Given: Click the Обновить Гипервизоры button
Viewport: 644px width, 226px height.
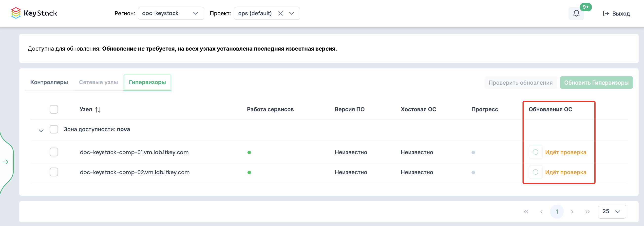Looking at the screenshot, I should [596, 82].
